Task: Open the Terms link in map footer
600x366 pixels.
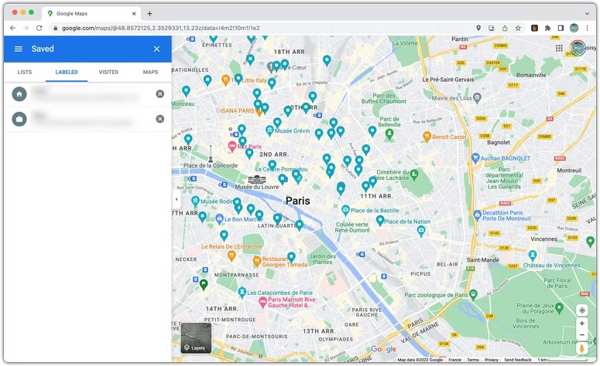Action: coord(473,360)
